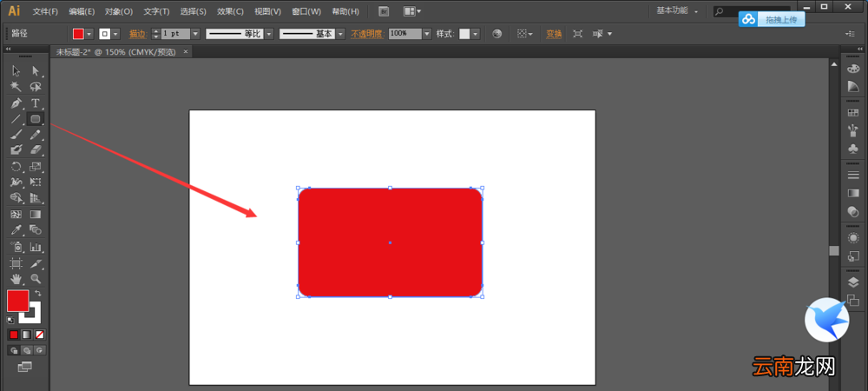The width and height of the screenshot is (868, 391).
Task: Open fill color dropdown in control bar
Action: coord(89,34)
